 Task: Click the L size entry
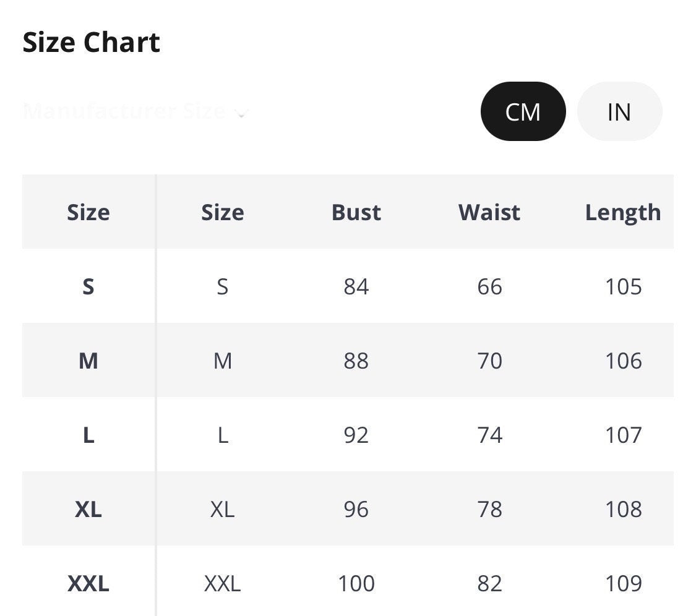click(88, 435)
